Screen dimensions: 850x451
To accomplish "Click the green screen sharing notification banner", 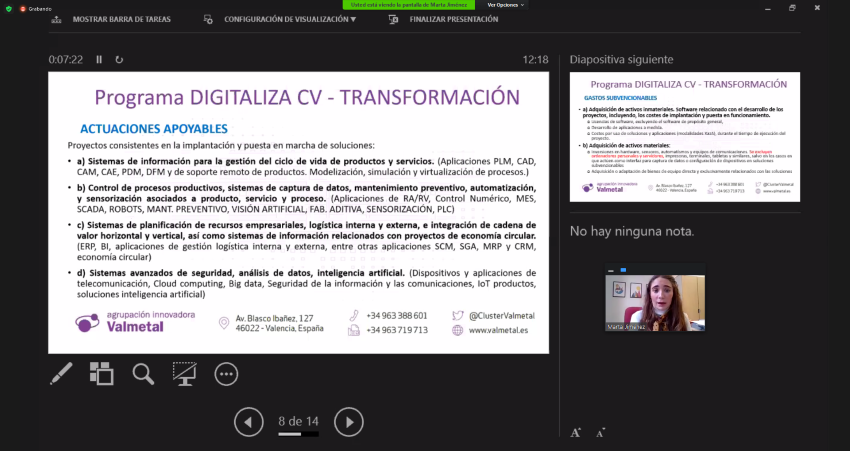I will 409,5.
